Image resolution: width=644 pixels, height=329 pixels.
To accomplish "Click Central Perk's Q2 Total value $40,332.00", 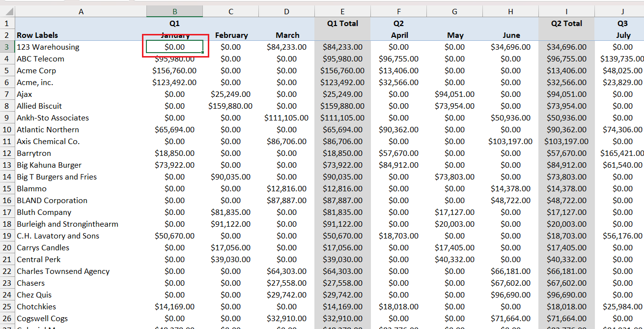I will point(566,260).
